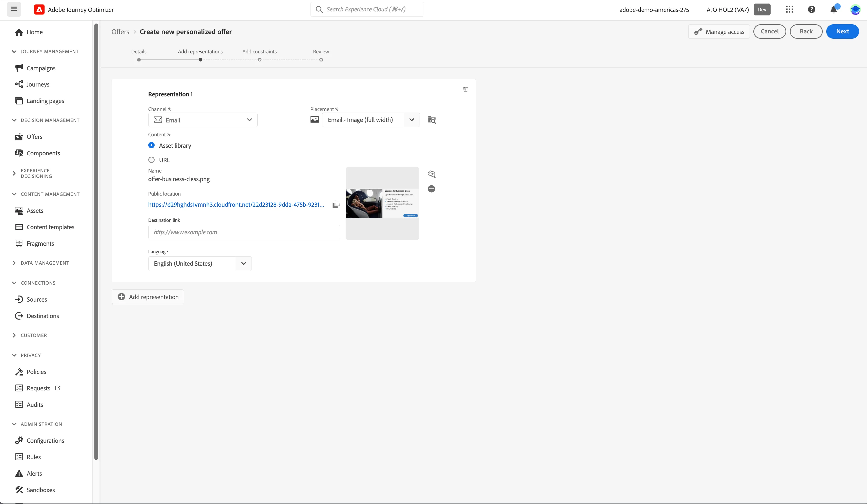Go to Campaigns in the sidebar
The image size is (867, 504).
pyautogui.click(x=41, y=68)
